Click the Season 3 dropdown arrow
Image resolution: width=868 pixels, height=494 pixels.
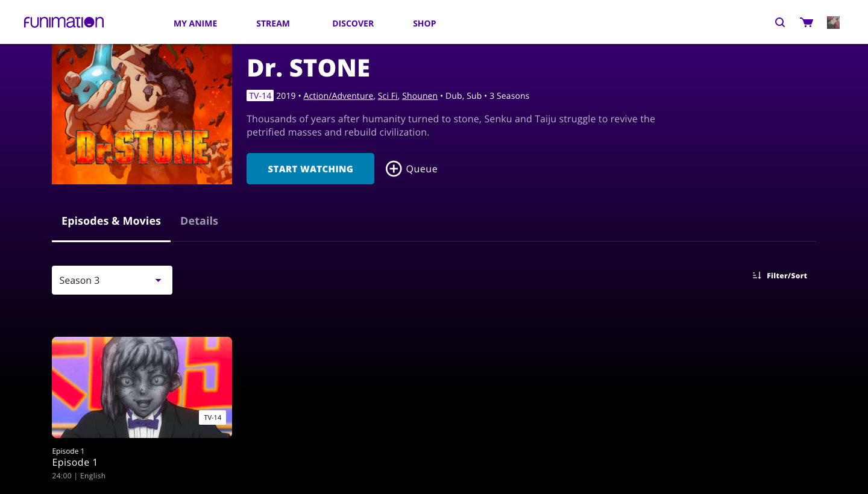158,280
